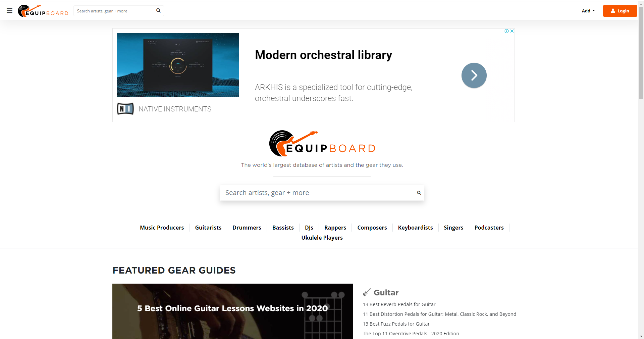The width and height of the screenshot is (644, 339).
Task: Open the ARKHIS ad screenshot image
Action: (x=178, y=65)
